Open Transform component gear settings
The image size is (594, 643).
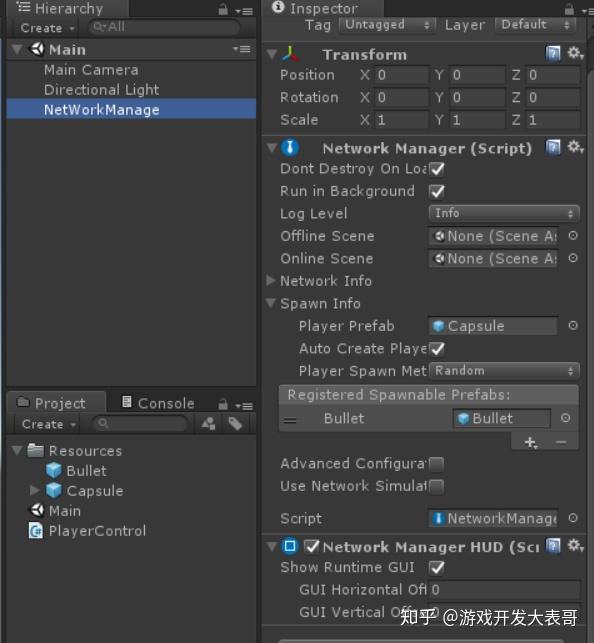click(575, 53)
